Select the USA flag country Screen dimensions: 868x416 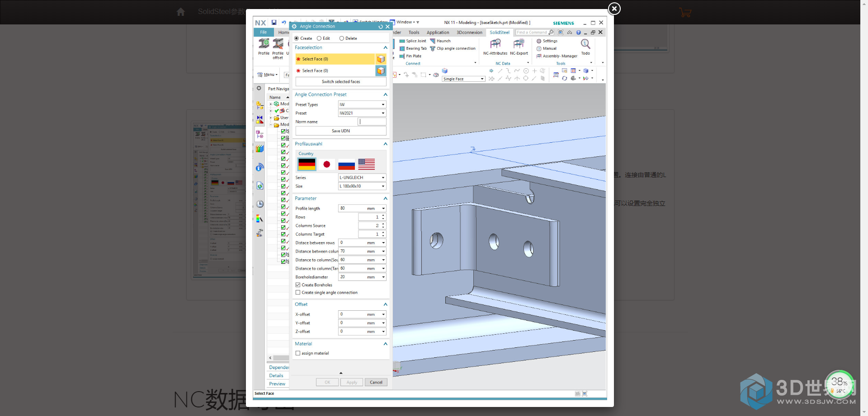click(367, 164)
